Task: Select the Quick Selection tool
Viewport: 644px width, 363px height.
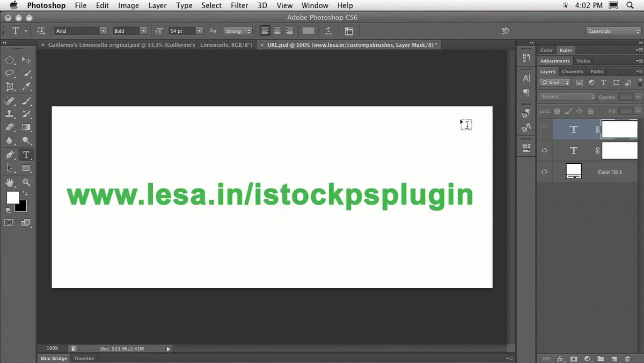Action: point(26,73)
